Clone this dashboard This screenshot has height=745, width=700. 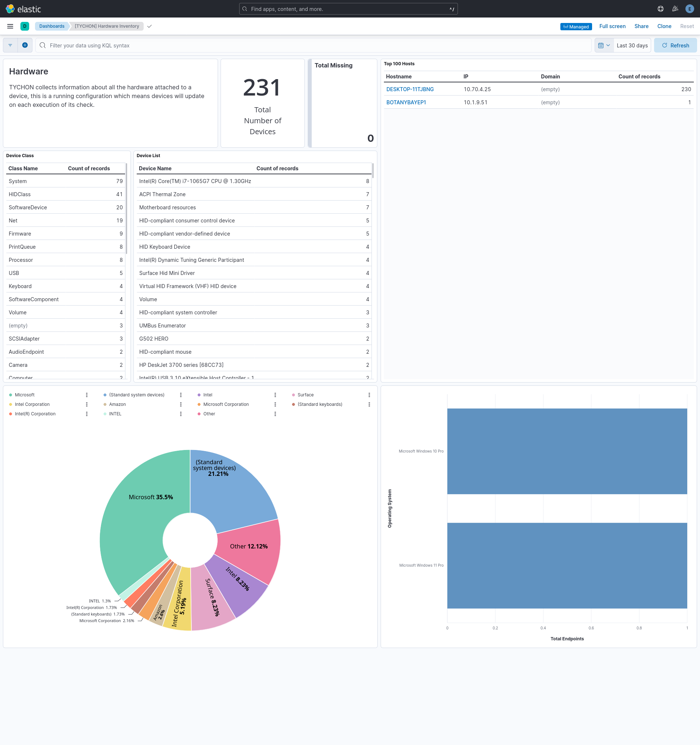coord(664,26)
